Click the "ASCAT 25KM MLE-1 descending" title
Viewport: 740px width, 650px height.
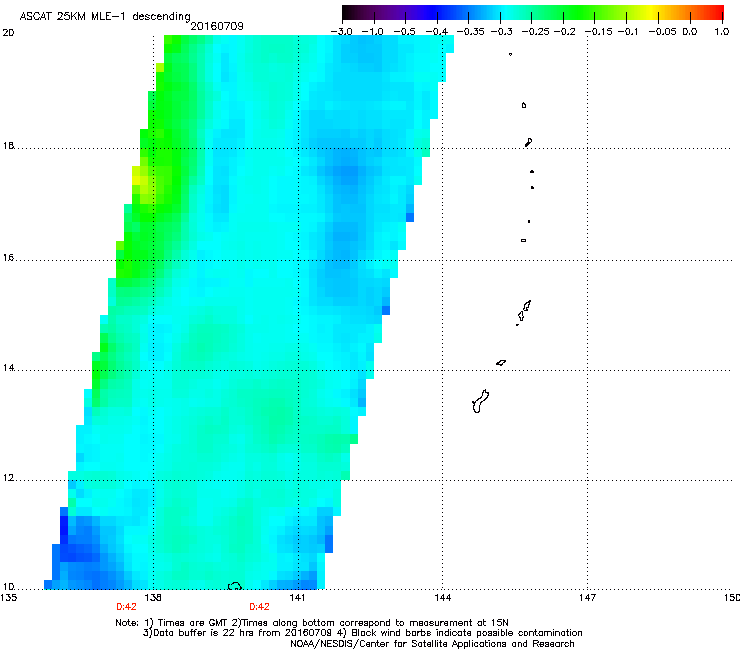point(105,16)
